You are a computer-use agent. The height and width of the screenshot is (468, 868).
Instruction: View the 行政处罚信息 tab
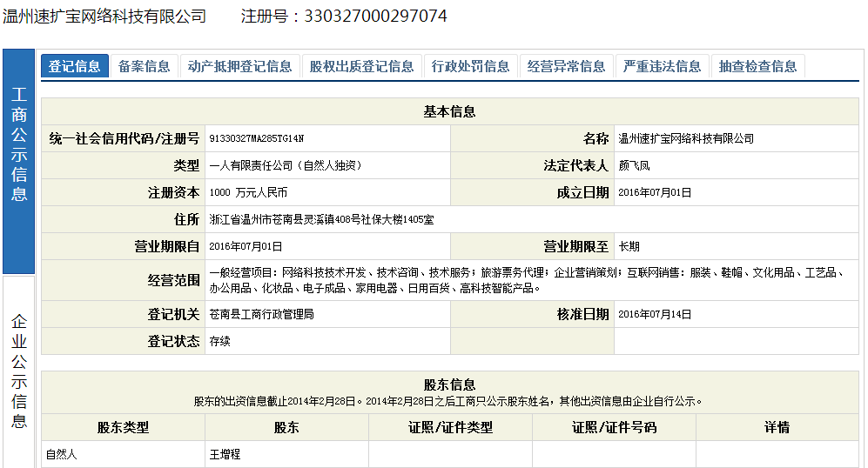point(471,66)
